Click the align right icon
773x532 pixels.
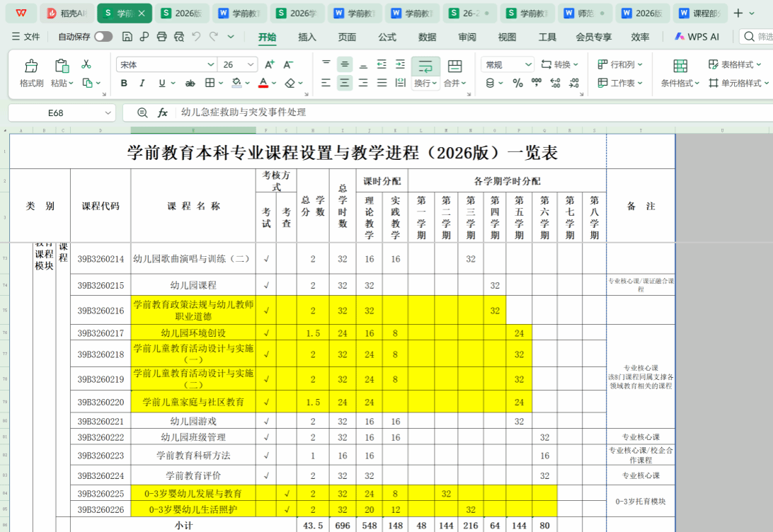[x=363, y=83]
